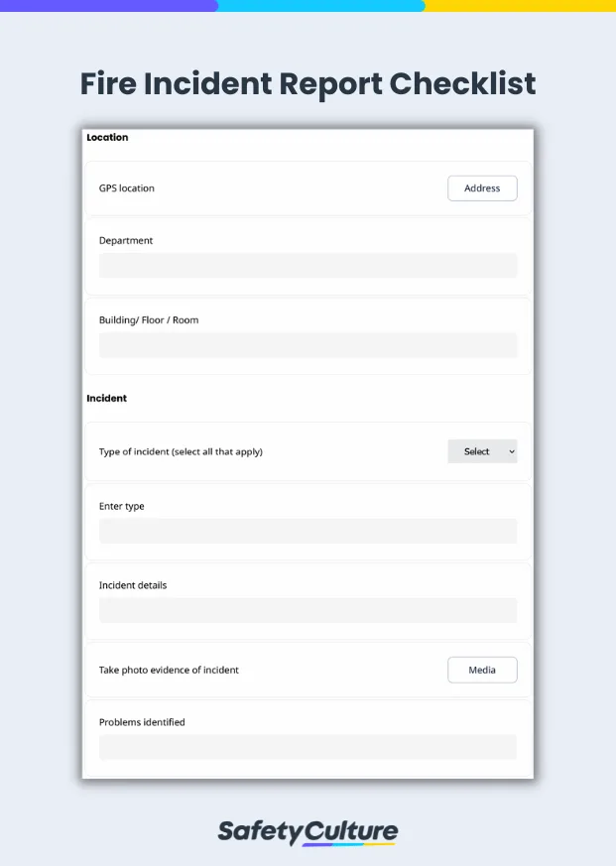Select the Take photo evidence row
The image size is (616, 866).
[167, 670]
